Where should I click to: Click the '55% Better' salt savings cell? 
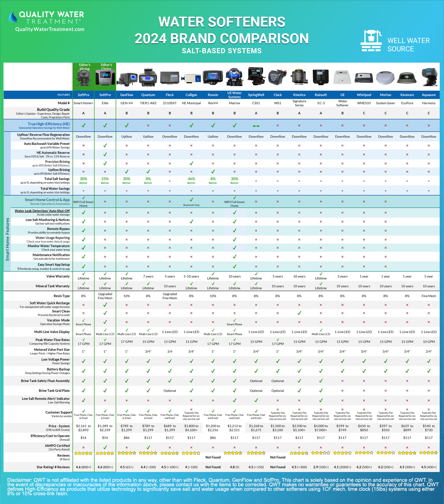[105, 181]
